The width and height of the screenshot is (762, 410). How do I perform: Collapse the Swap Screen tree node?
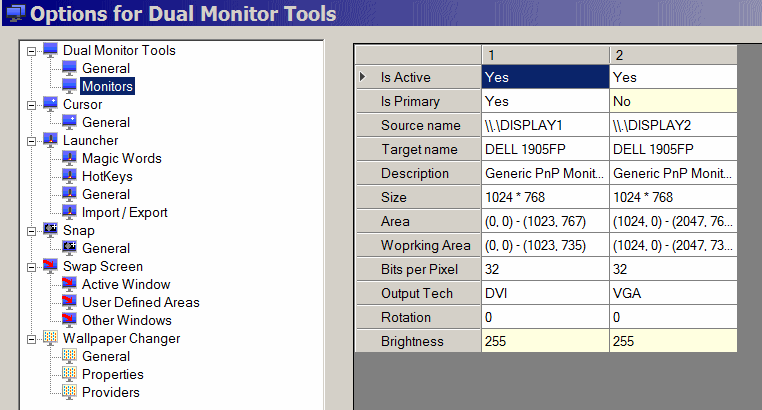point(33,266)
